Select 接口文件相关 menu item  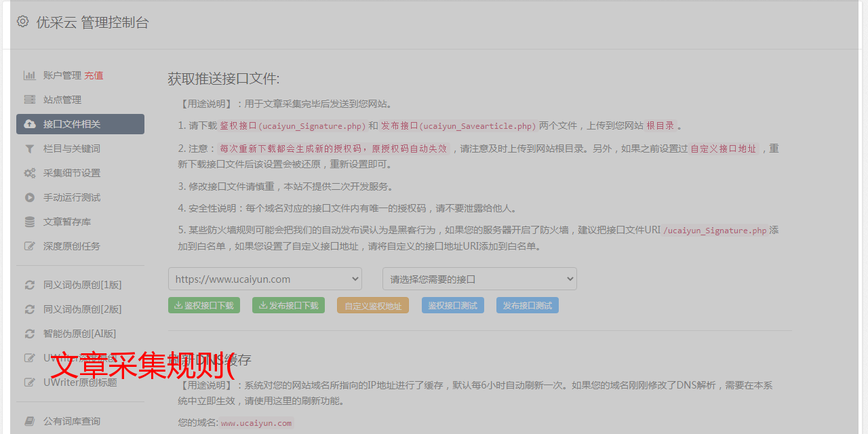(x=80, y=124)
